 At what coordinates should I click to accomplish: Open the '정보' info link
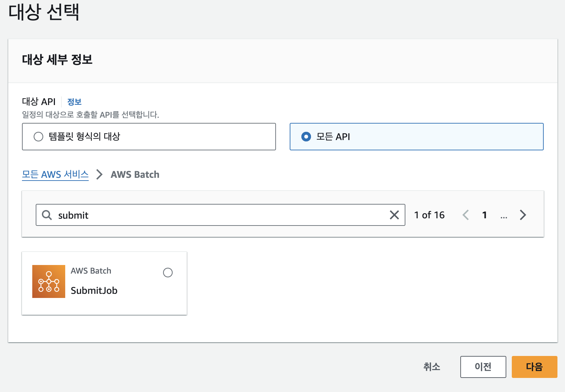[74, 102]
